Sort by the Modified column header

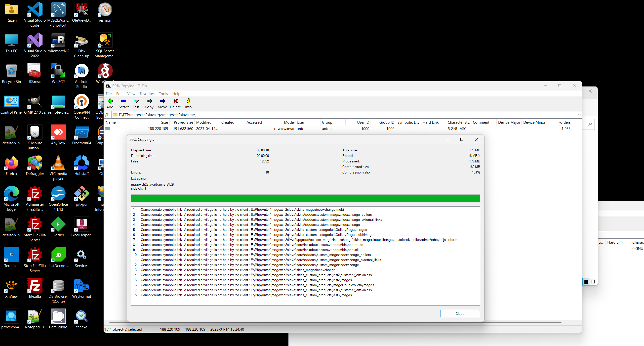click(204, 122)
